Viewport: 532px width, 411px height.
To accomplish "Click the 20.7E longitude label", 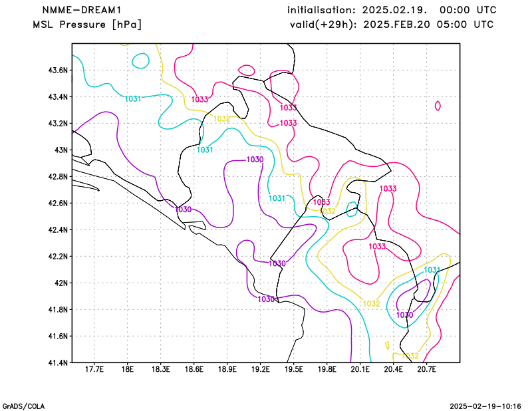I will [x=427, y=370].
